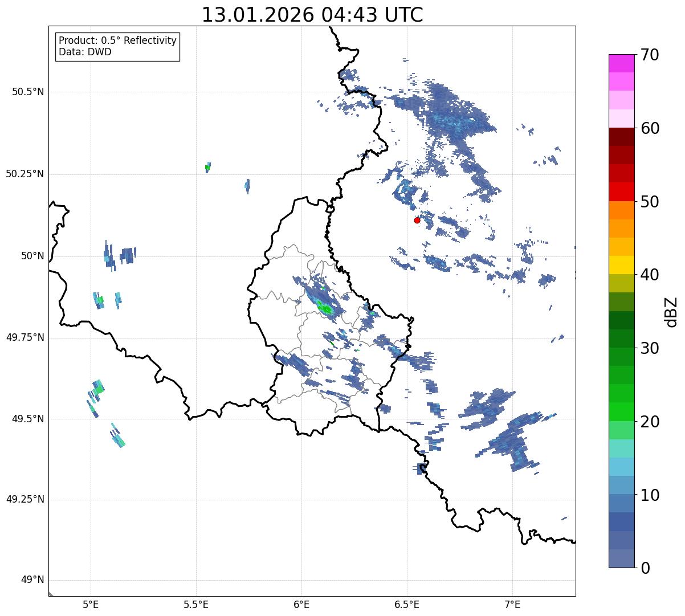Click the longitude label "6°E"
The height and width of the screenshot is (616, 685).
[x=301, y=604]
